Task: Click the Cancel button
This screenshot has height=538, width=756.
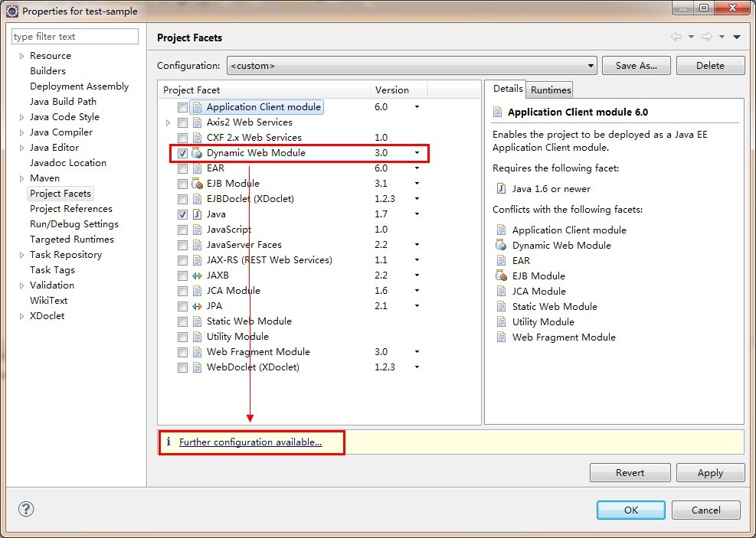Action: (x=706, y=510)
